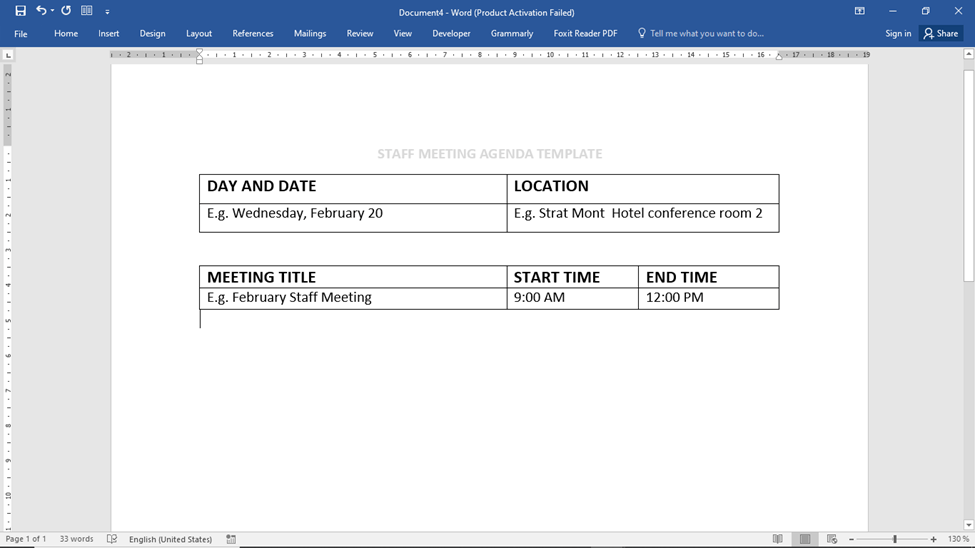Open the proofing errors check icon

click(x=112, y=539)
